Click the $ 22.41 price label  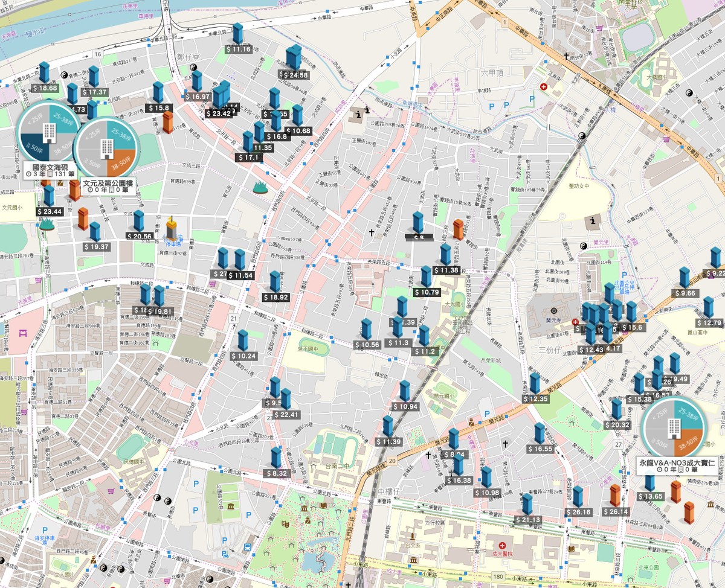pos(286,415)
